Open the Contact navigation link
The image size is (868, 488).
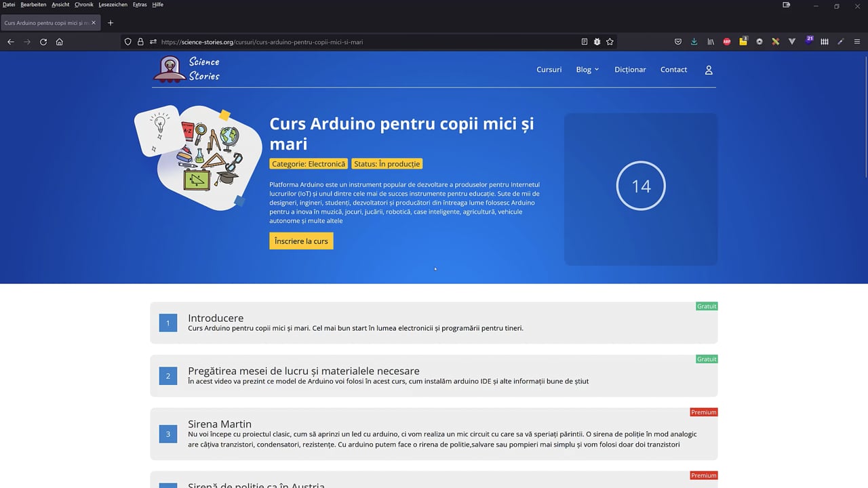(x=674, y=70)
